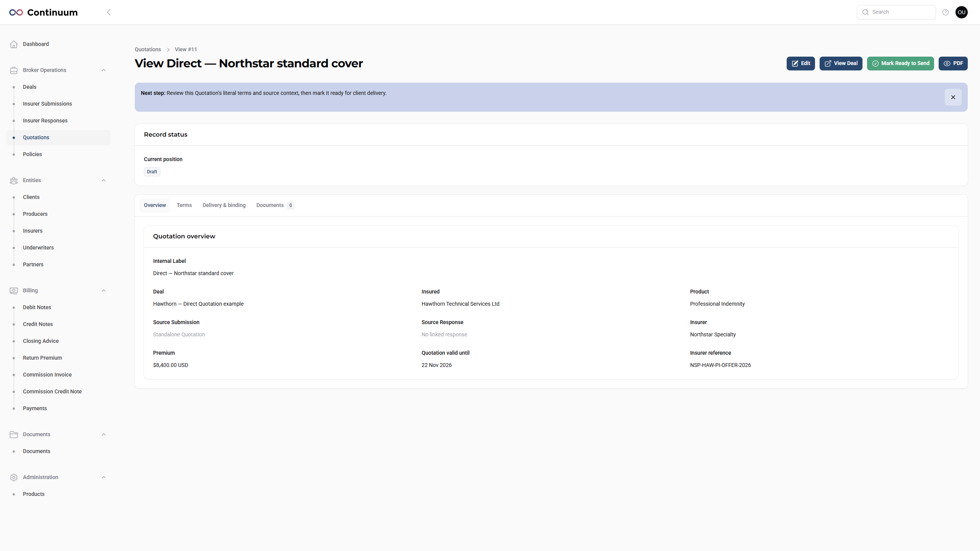Open Clients under Entities

pos(58,197)
